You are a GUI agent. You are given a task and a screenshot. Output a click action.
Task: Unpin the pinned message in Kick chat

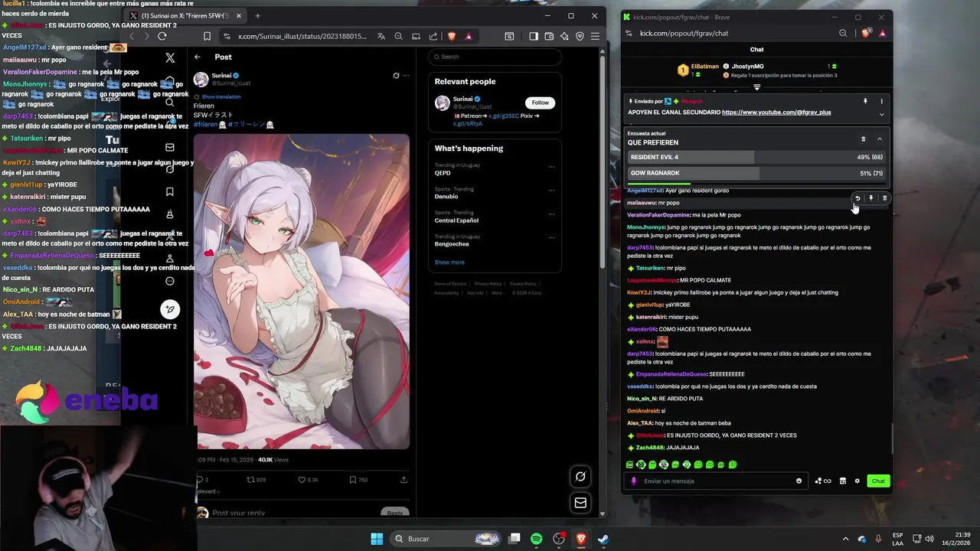865,101
